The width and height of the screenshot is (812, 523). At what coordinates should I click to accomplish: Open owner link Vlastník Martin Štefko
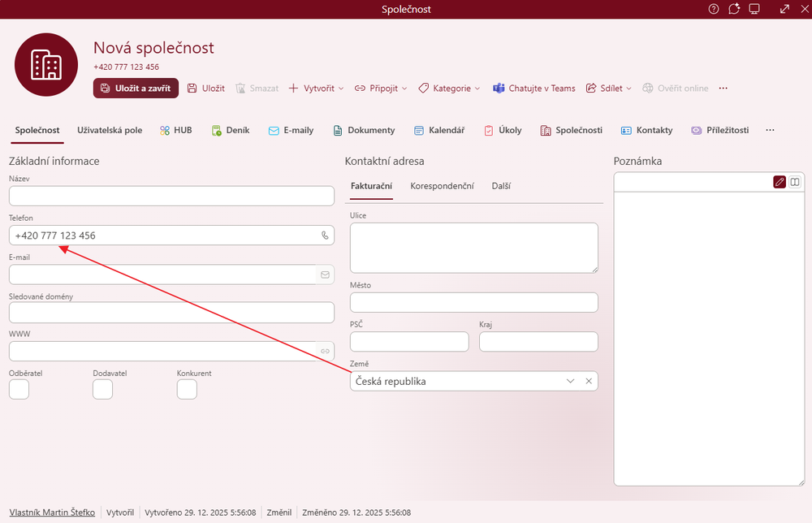pos(52,512)
